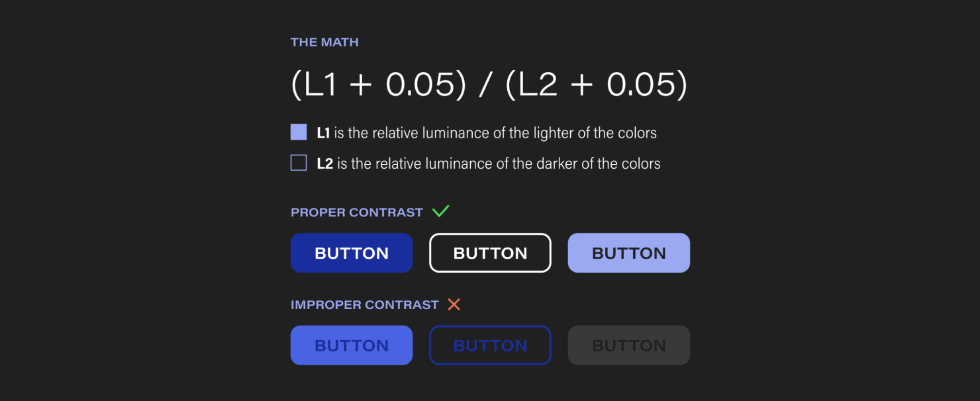This screenshot has height=401, width=980.
Task: Click the filled lavender L1 square
Action: coord(299,132)
